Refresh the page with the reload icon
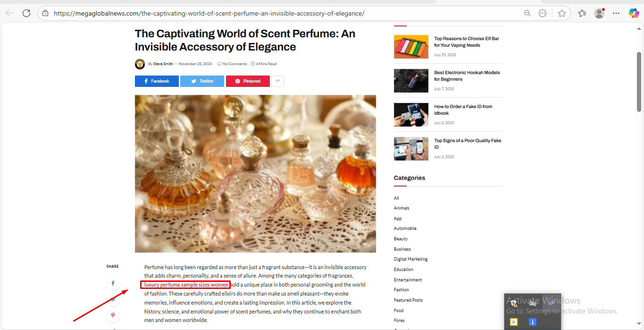This screenshot has height=330, width=644. pos(26,13)
